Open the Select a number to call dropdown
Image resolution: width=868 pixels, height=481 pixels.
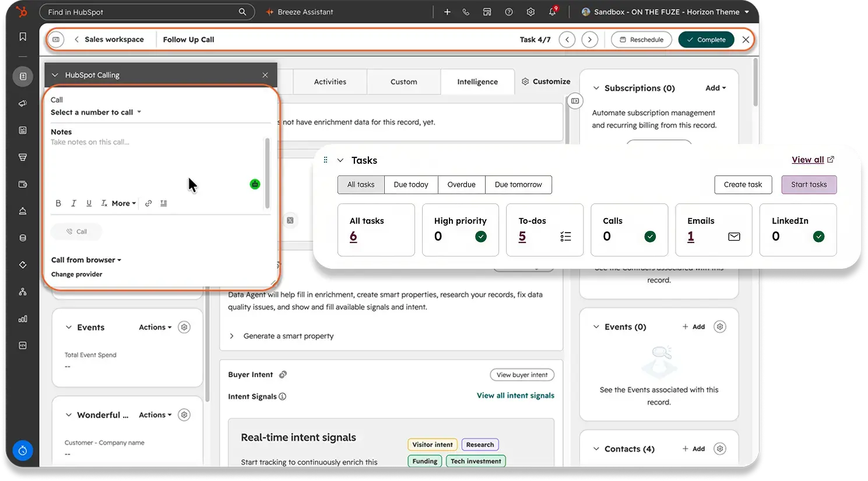96,113
